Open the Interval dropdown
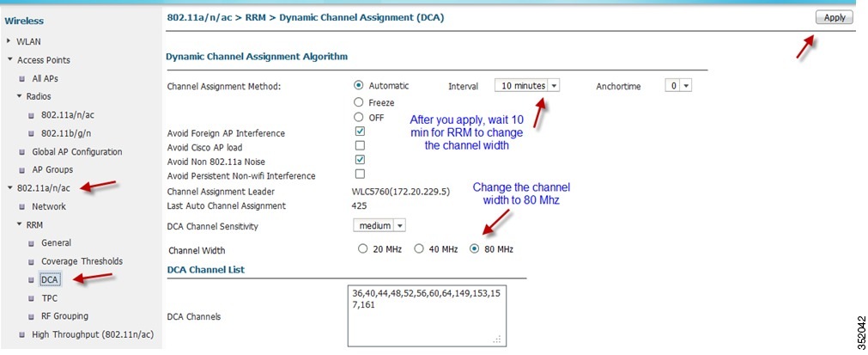This screenshot has width=868, height=355. pos(526,86)
